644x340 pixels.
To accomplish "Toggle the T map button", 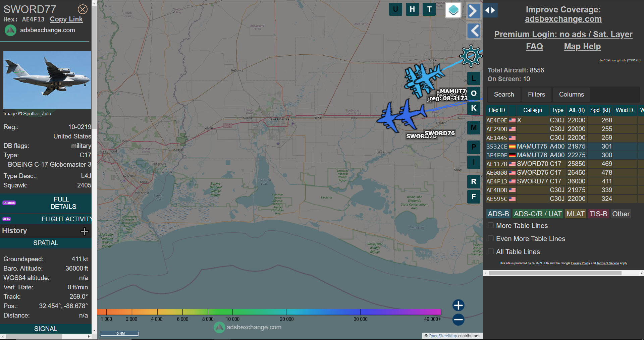I will 429,9.
